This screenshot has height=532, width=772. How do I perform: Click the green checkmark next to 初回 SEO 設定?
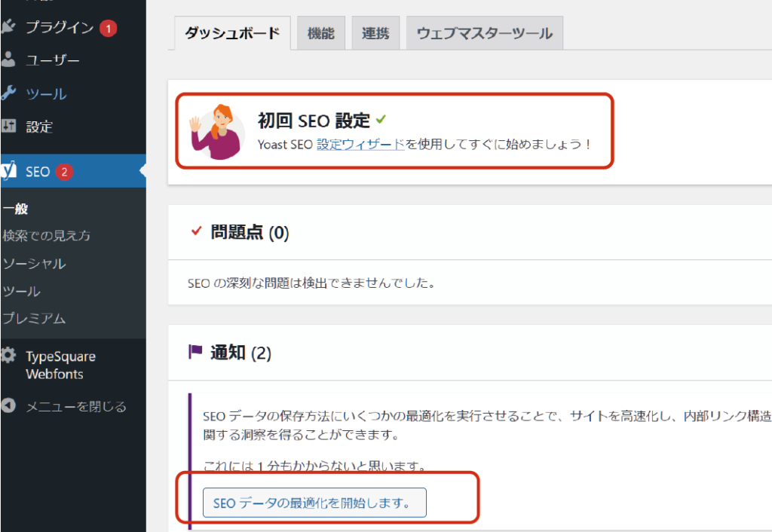click(x=381, y=119)
